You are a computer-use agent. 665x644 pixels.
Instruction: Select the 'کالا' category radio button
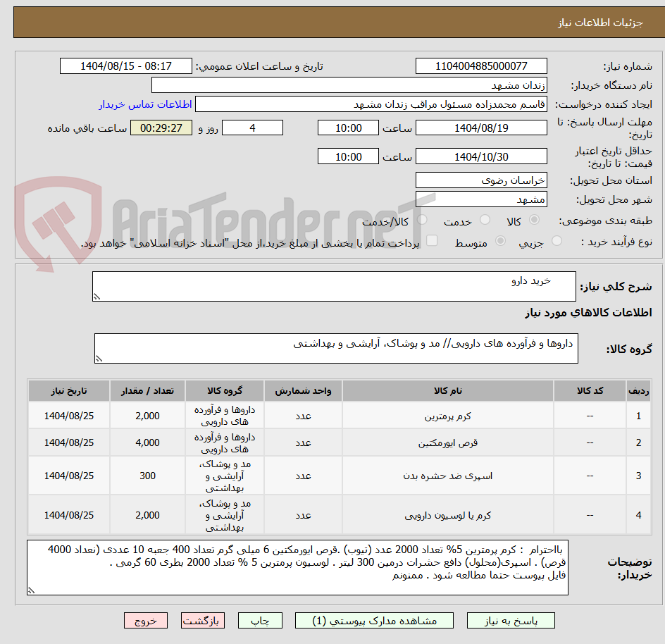pos(535,220)
